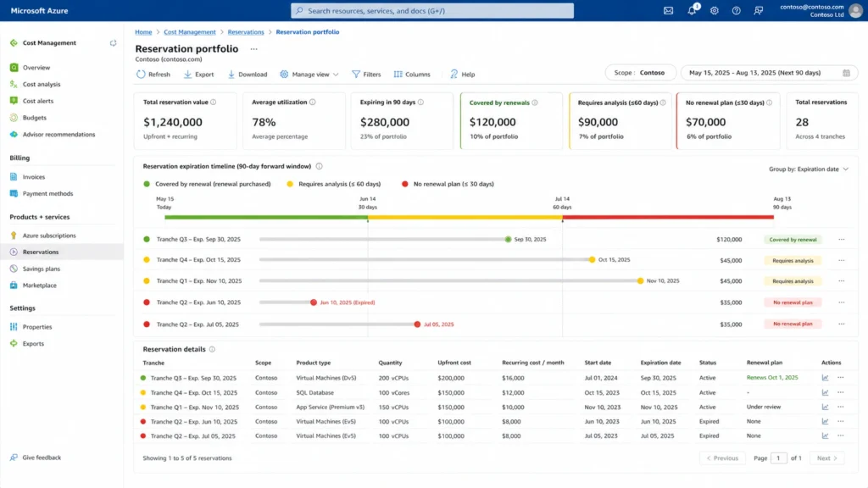
Task: Click the Jun 10, 2025 (Expired) red marker
Action: coord(314,302)
